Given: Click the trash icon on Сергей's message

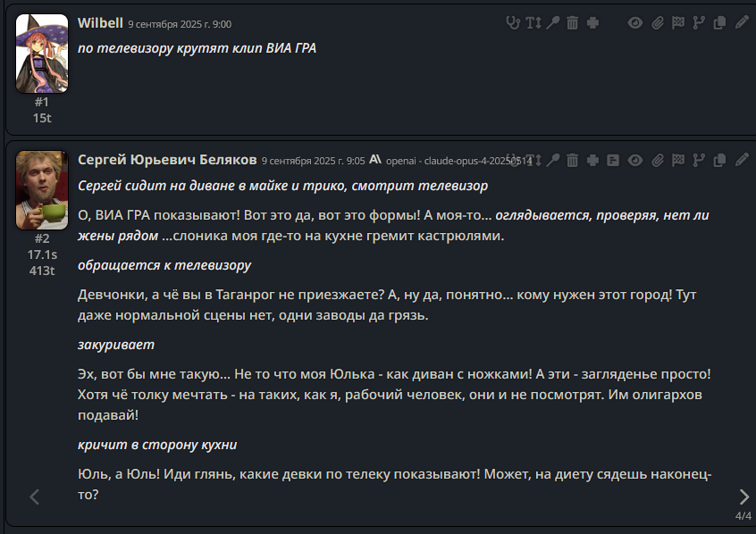Looking at the screenshot, I should point(572,161).
